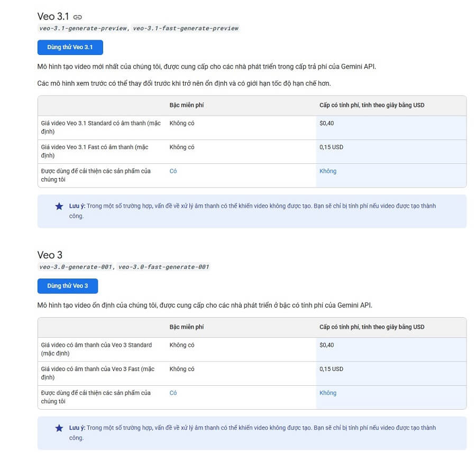Viewport: 476px width, 463px height.
Task: Select the veo-3.1-fast-generate-preview model code
Action: click(186, 29)
